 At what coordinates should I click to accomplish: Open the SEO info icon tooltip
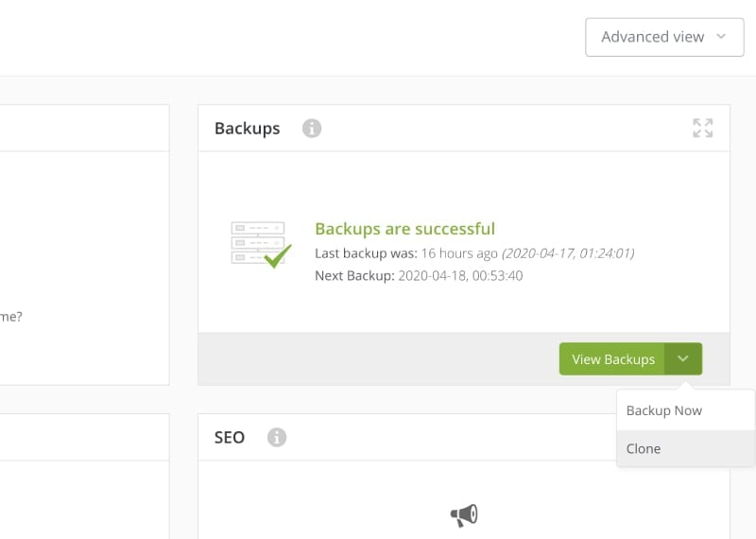pos(276,437)
